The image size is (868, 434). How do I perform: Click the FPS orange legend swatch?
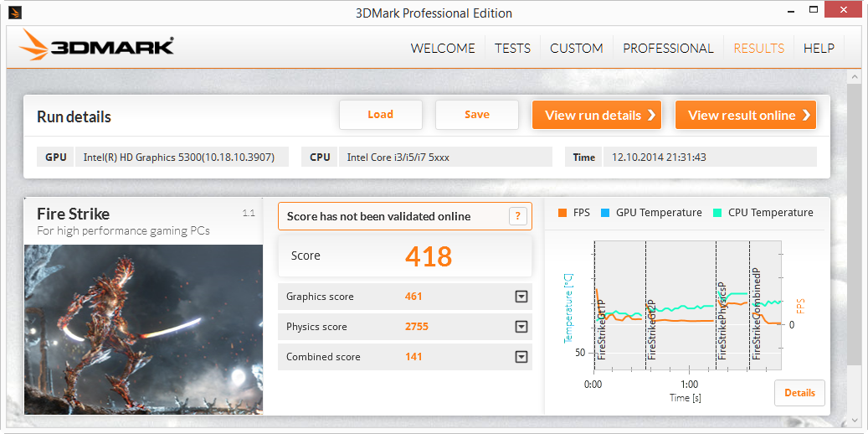click(x=562, y=213)
